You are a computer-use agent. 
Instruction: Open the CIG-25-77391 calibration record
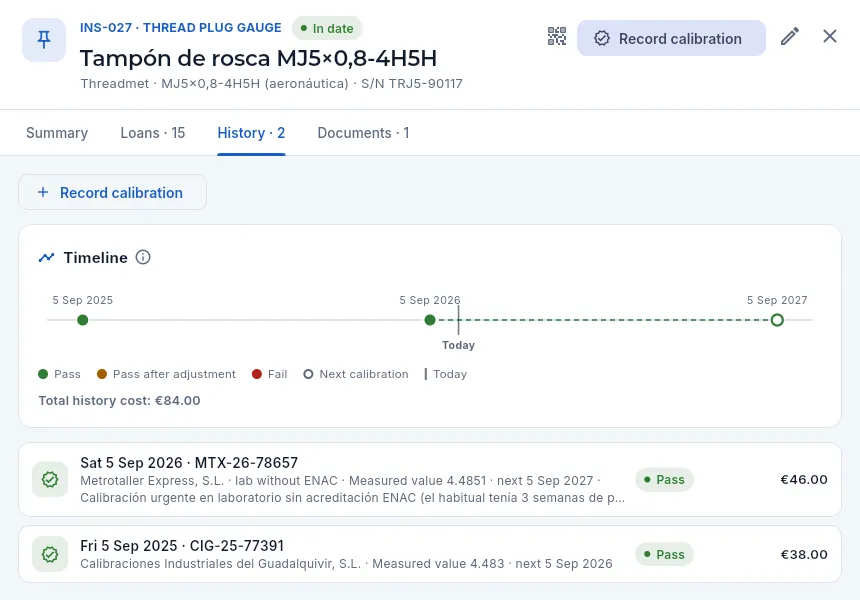(x=430, y=554)
